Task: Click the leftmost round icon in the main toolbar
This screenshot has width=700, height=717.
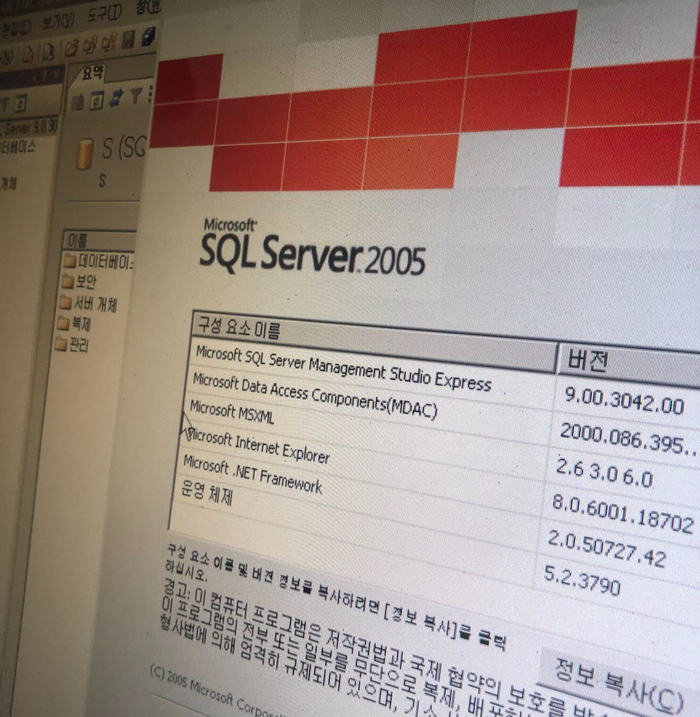Action: [6, 58]
